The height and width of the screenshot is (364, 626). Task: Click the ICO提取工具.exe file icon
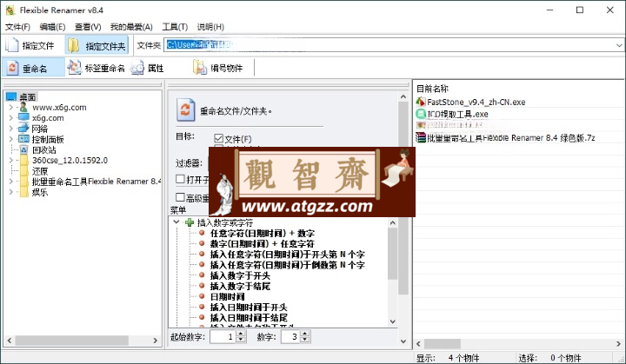click(421, 114)
